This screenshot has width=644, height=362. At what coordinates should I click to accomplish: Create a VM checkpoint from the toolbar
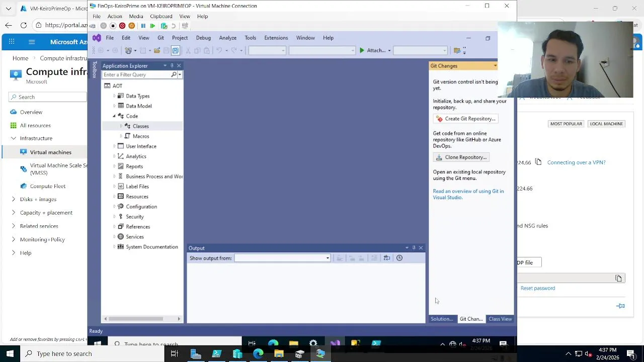click(x=164, y=26)
